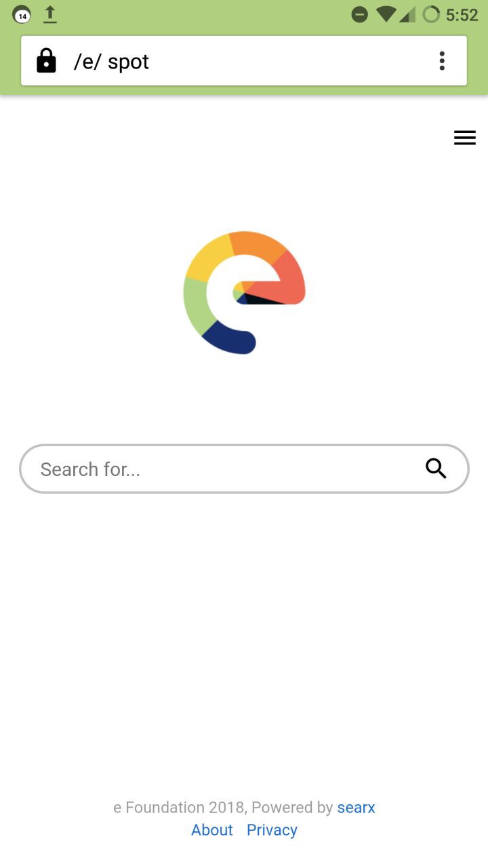Viewport: 488px width, 868px height.
Task: Tap the 5:52 clock in status bar
Action: (462, 14)
